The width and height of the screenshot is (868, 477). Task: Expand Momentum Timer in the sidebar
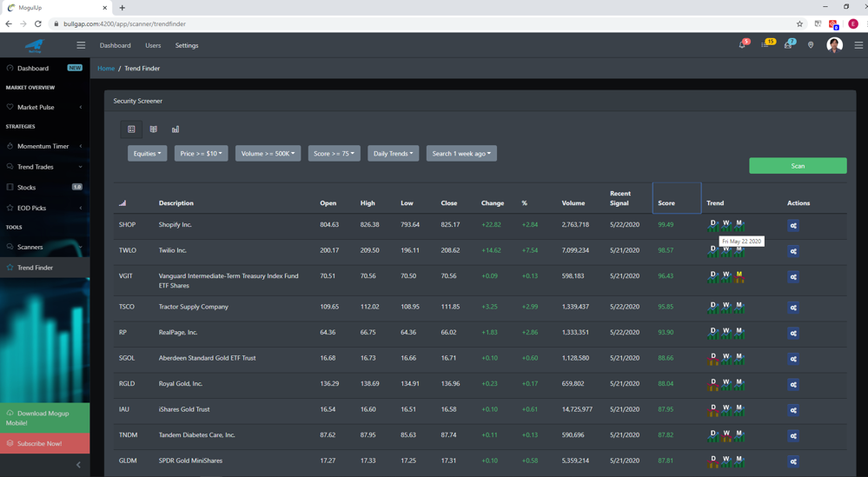pos(45,146)
